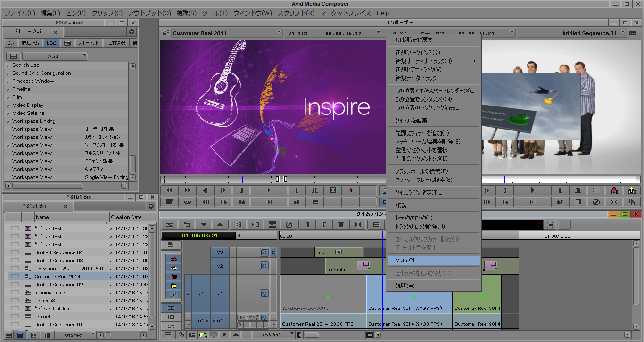Toggle the V2 track power button
The height and width of the screenshot is (342, 644).
pos(264,266)
